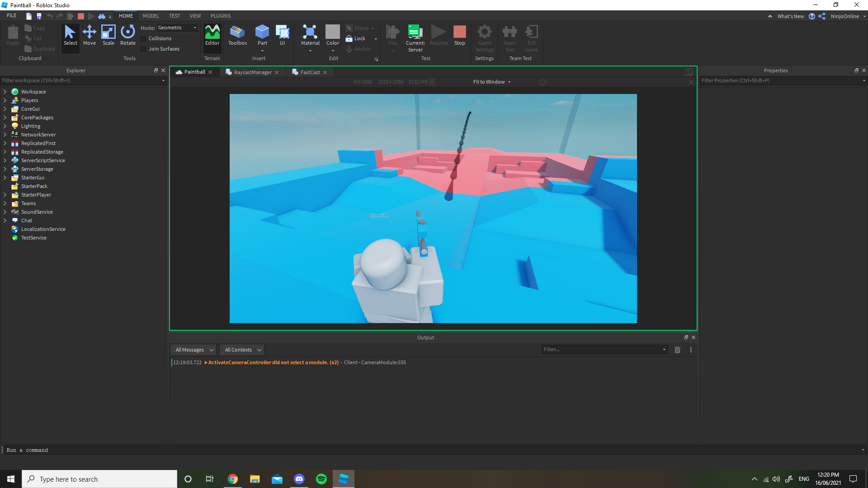Image resolution: width=868 pixels, height=488 pixels.
Task: Open the All Contexts dropdown
Action: pyautogui.click(x=242, y=350)
